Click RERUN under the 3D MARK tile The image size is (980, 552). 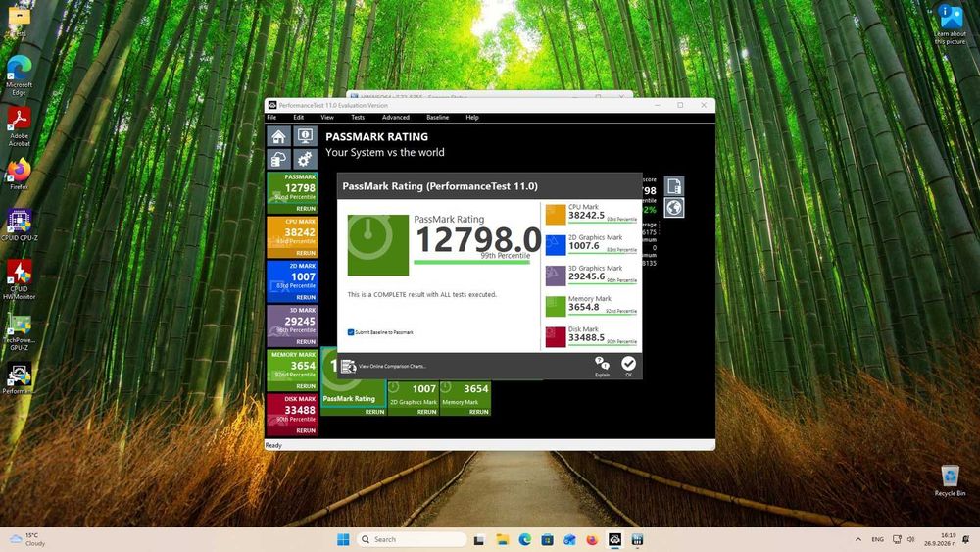click(x=306, y=341)
